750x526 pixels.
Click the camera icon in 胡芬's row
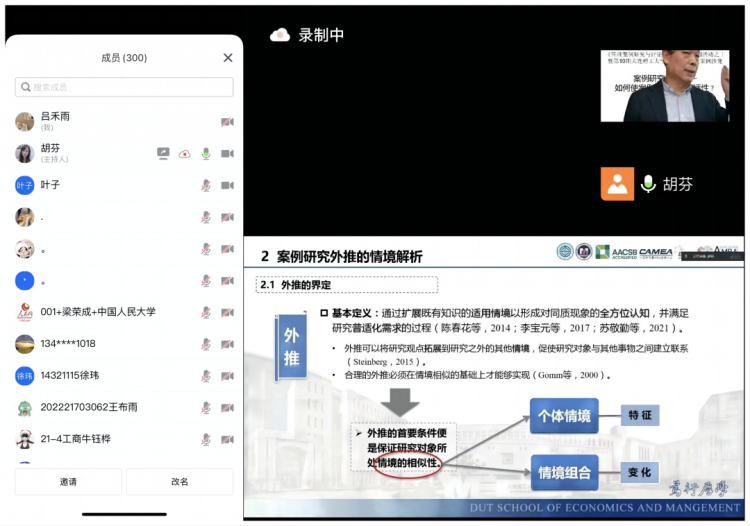tap(227, 153)
